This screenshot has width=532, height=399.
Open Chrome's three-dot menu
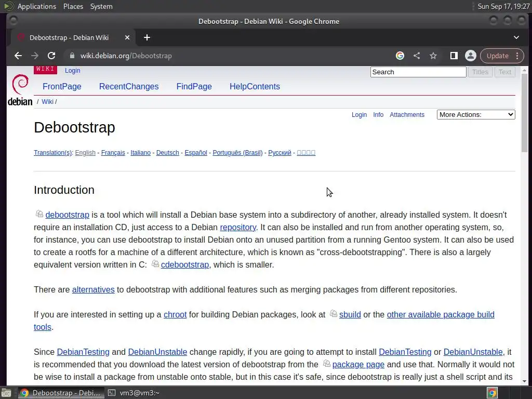coord(517,56)
